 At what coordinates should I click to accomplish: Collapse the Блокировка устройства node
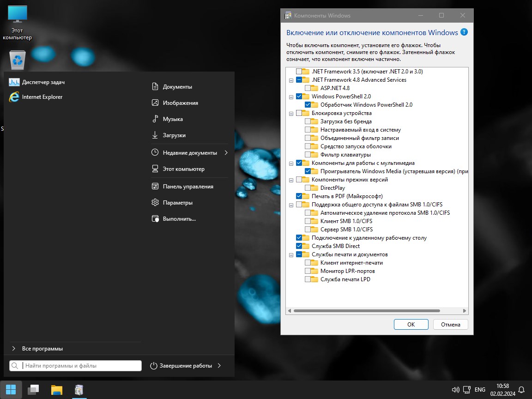(291, 114)
